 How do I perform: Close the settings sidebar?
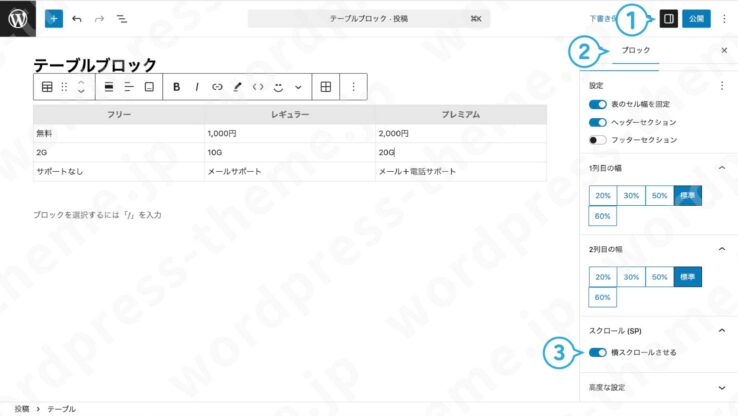pyautogui.click(x=724, y=50)
